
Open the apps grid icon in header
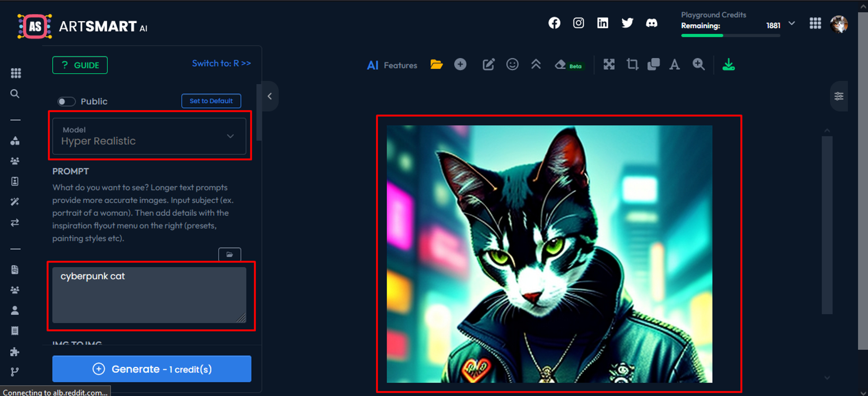[x=815, y=23]
